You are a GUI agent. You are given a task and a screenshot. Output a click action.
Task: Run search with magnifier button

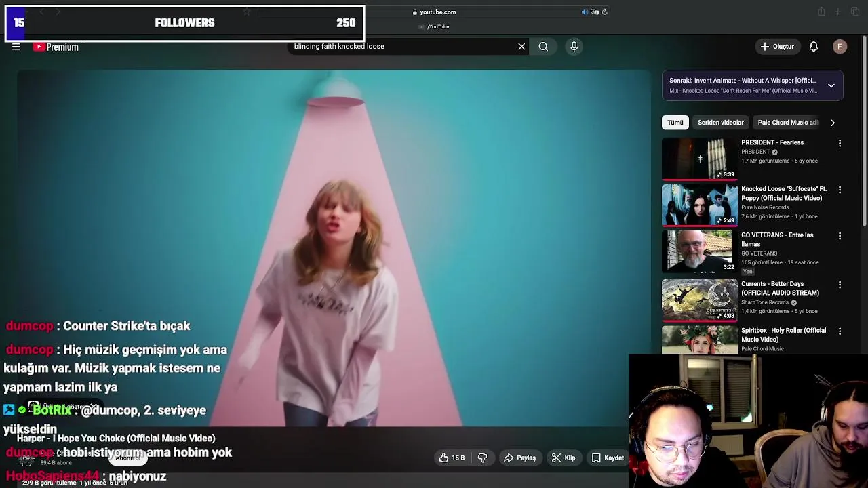point(543,47)
